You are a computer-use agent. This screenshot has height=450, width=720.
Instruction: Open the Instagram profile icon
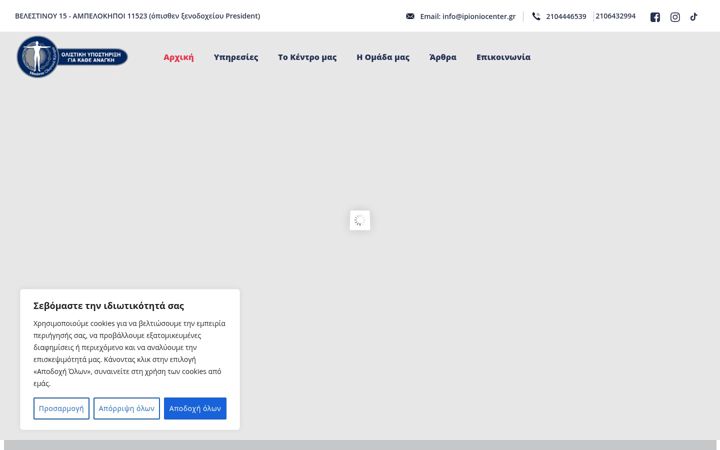tap(675, 17)
